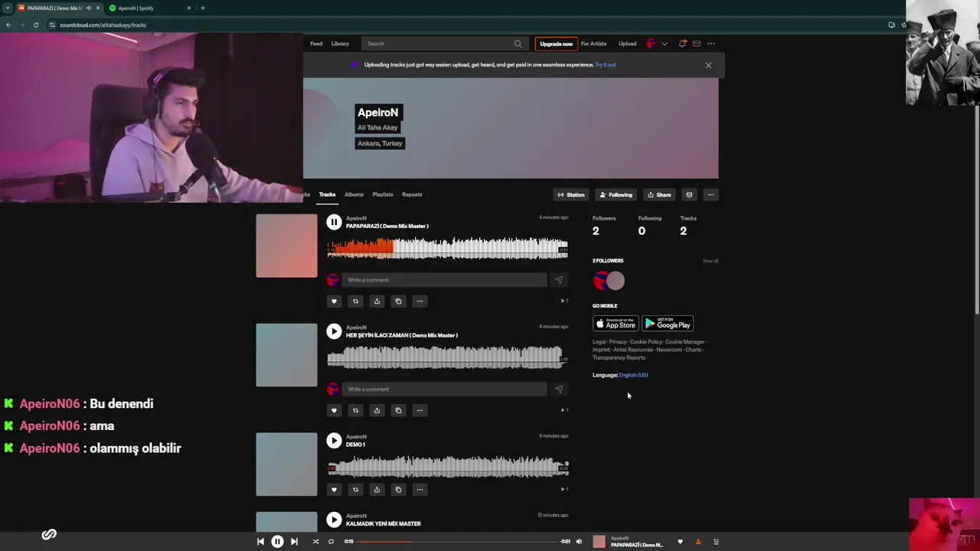The height and width of the screenshot is (551, 980).
Task: Open header more options ellipsis
Action: 710,44
